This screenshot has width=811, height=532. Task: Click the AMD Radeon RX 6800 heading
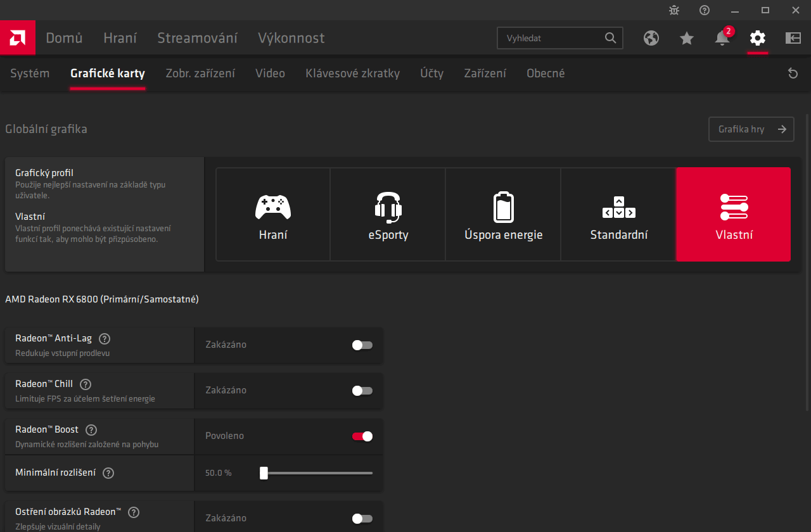pyautogui.click(x=102, y=299)
